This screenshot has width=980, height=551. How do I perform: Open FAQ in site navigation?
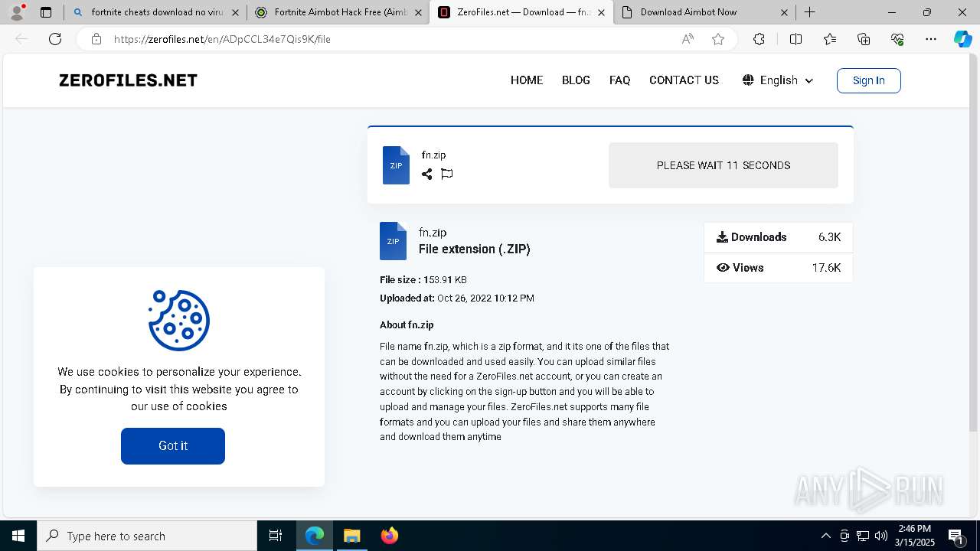coord(619,80)
